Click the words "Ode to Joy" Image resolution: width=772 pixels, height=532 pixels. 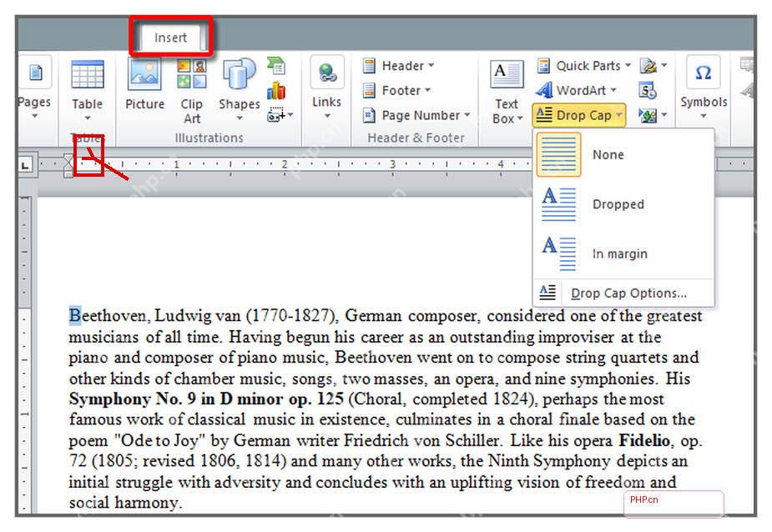[x=159, y=440]
